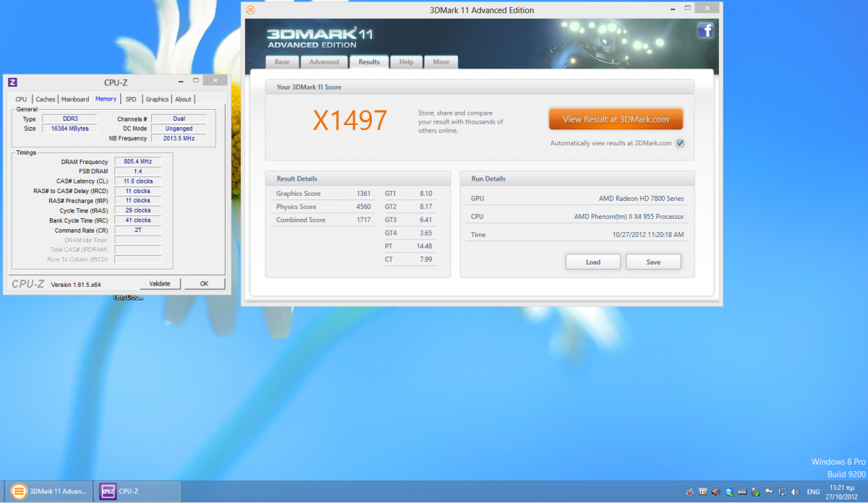Click the gray dual-pane tray icon
This screenshot has height=503, width=868.
(702, 491)
